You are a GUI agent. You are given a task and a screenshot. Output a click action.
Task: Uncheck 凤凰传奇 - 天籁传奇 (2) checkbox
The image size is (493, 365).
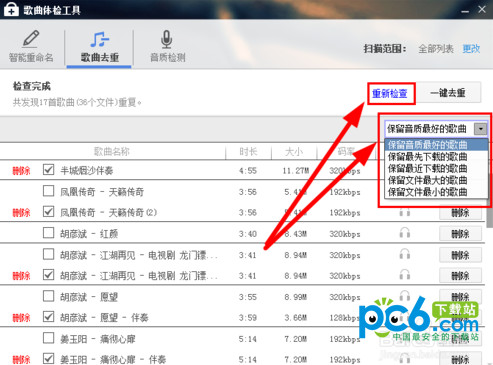[49, 212]
